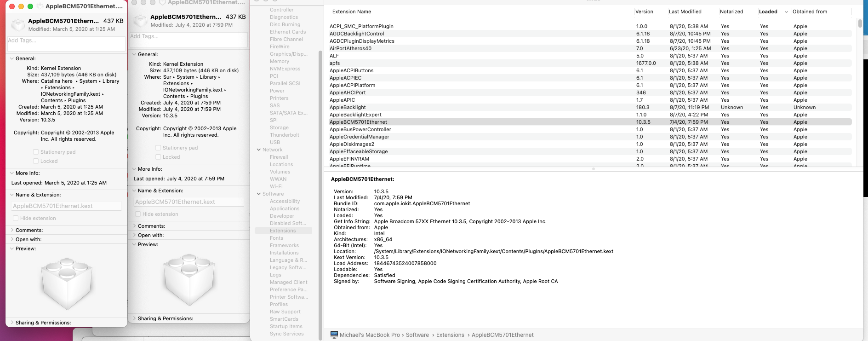This screenshot has width=868, height=341.
Task: Select Frameworks in the Software list
Action: [284, 245]
